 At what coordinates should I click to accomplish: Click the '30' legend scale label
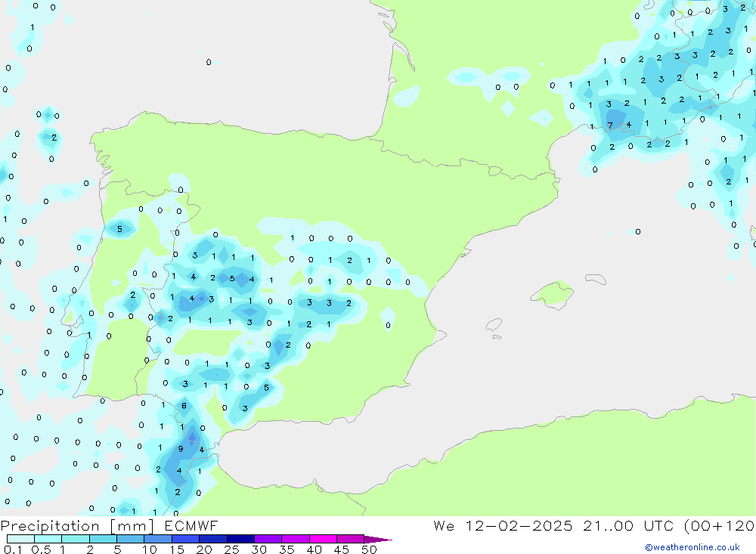coord(259,549)
